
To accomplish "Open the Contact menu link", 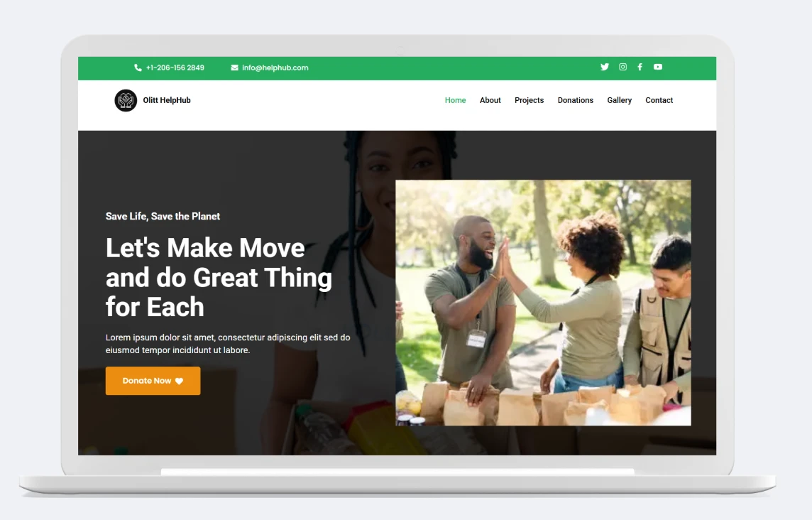I will (x=659, y=100).
